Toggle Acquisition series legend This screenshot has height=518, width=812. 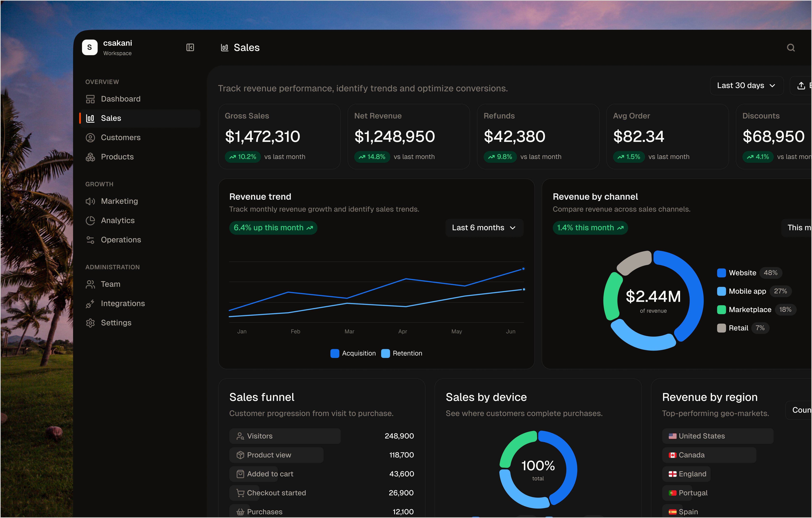coord(353,354)
